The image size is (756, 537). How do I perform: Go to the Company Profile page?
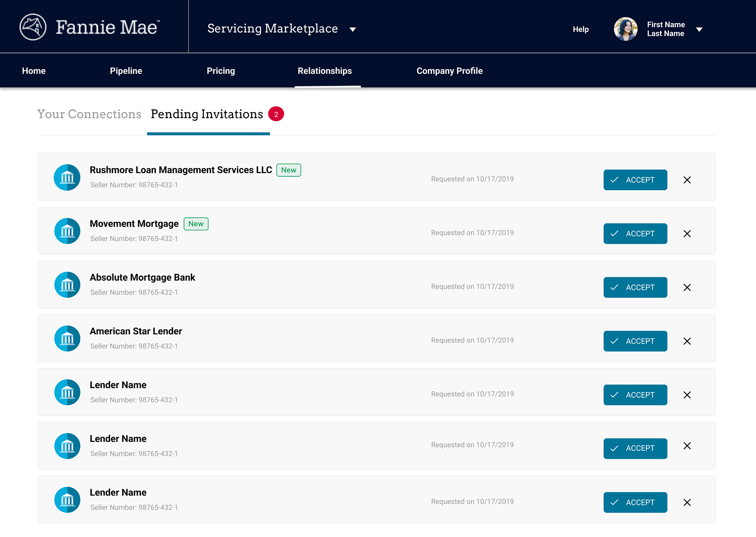coord(449,71)
